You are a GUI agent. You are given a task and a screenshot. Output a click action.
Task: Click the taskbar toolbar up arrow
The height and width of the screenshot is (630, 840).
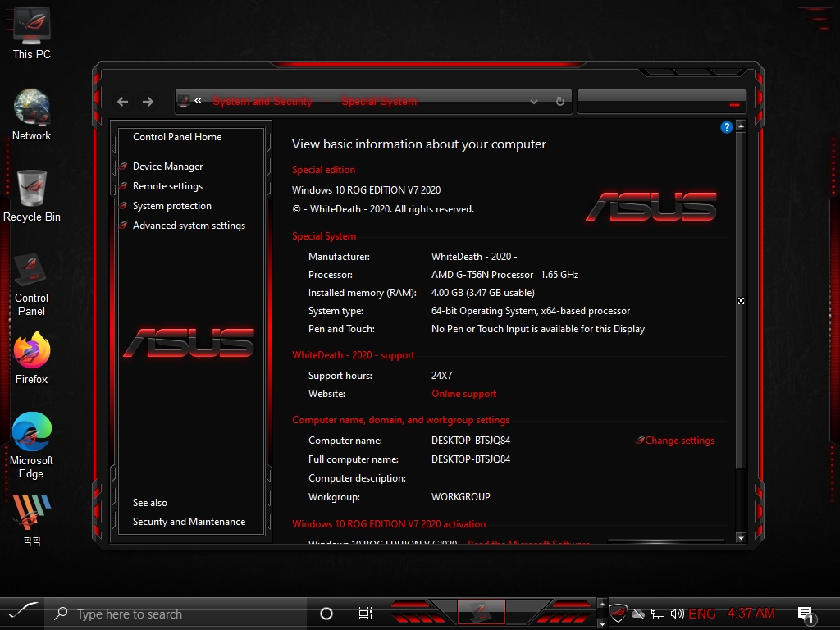pyautogui.click(x=602, y=604)
